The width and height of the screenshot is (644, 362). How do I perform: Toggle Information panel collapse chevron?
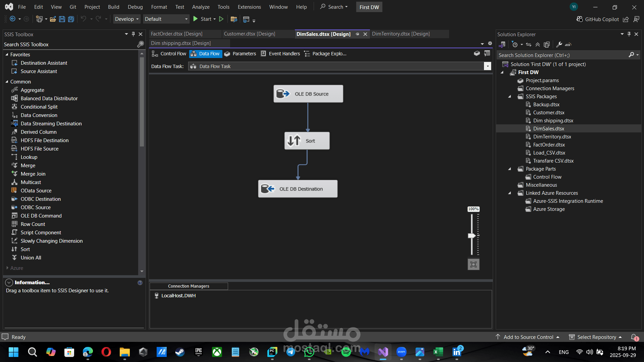pos(9,283)
